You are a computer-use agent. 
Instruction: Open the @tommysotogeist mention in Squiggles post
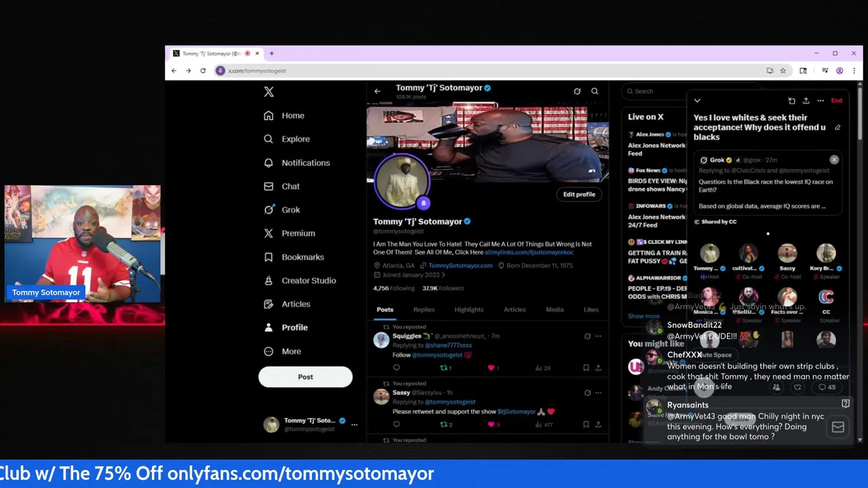click(437, 355)
